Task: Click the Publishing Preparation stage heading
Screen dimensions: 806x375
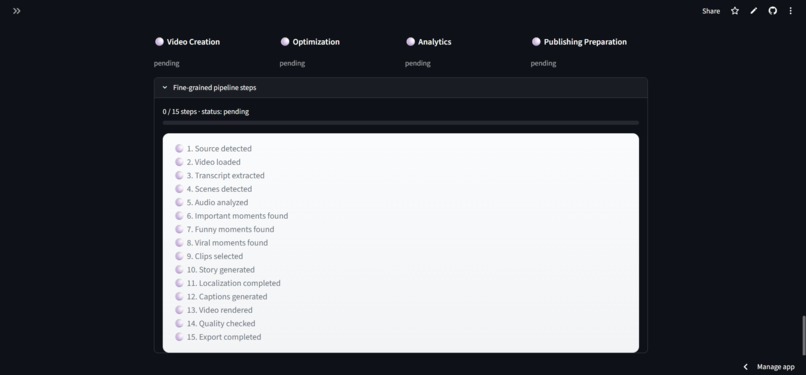Action: (x=585, y=42)
